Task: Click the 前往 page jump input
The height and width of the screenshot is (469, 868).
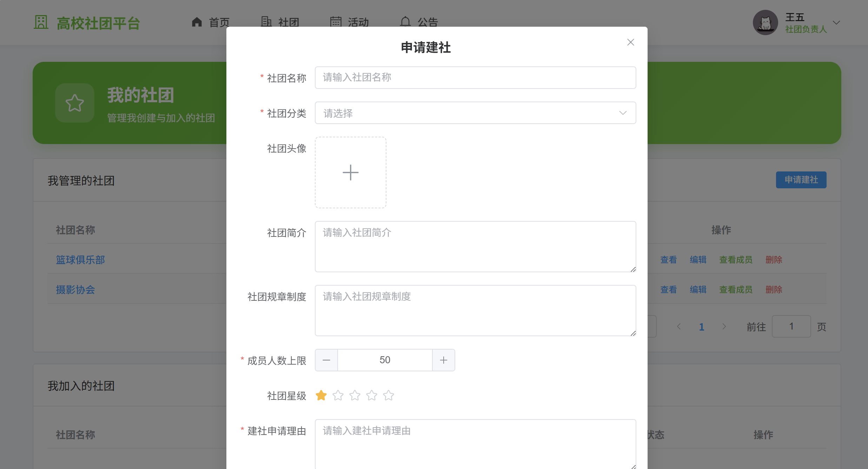Action: point(791,326)
